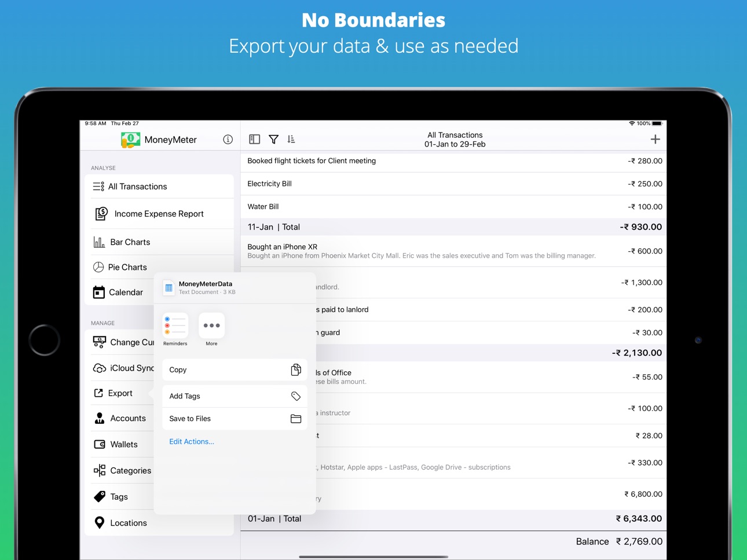Open the info button next to MoneyMeter

[x=228, y=140]
